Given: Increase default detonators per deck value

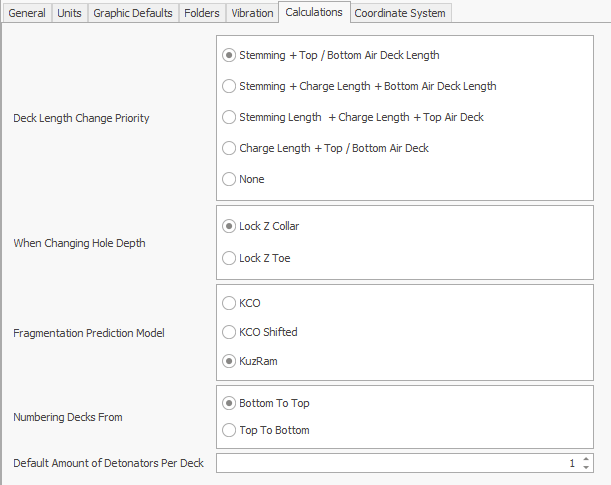Looking at the screenshot, I should 586,459.
